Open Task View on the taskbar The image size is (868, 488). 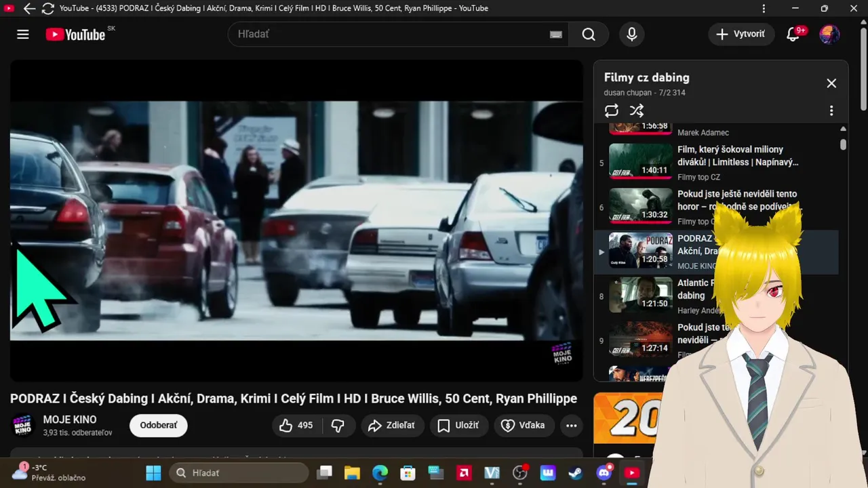click(x=325, y=472)
